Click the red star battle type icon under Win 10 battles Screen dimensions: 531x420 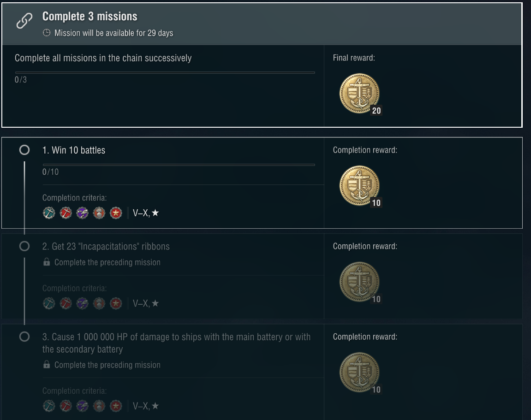116,213
